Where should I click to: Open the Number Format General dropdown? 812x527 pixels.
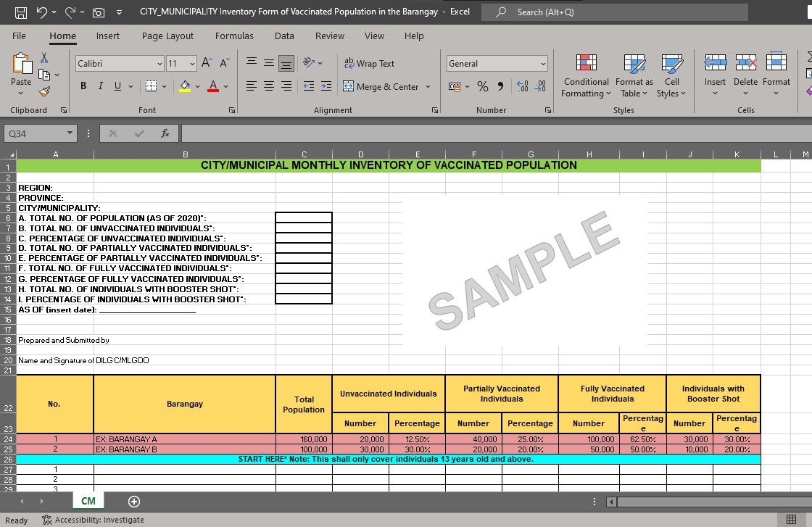pyautogui.click(x=543, y=64)
